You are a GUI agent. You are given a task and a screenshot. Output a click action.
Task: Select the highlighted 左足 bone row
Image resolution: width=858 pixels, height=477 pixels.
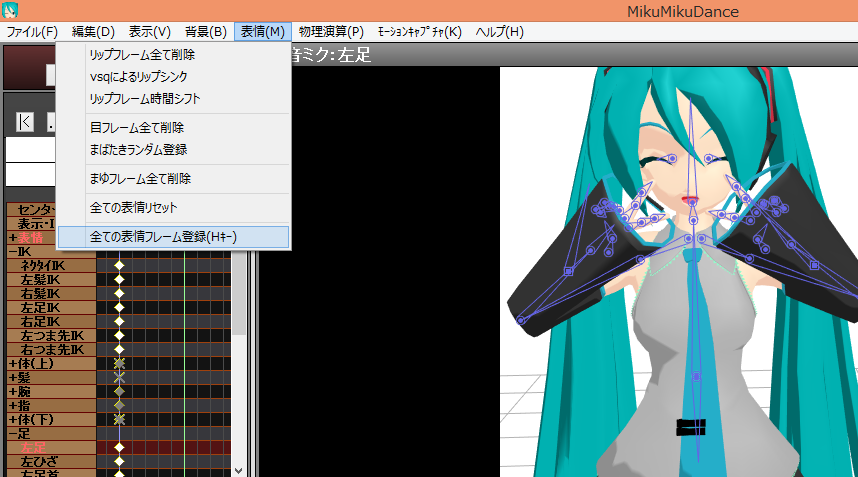tap(51, 447)
